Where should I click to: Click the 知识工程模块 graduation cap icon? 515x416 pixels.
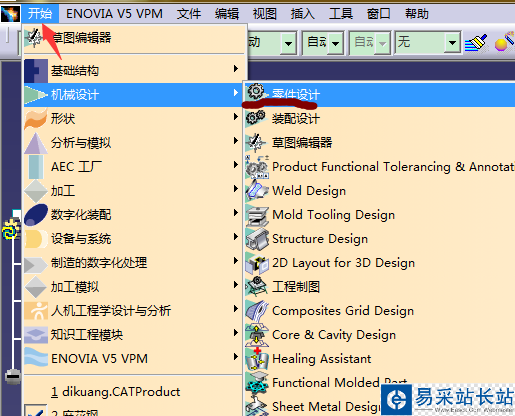35,335
